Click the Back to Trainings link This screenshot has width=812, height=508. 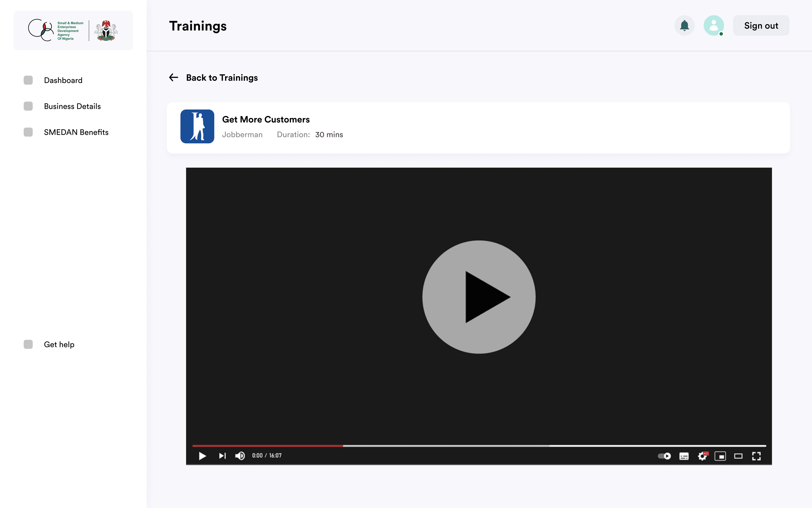pos(222,78)
